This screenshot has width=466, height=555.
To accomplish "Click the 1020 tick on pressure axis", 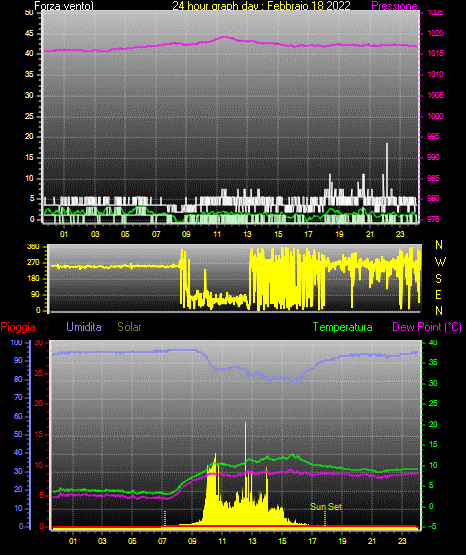I will (436, 33).
